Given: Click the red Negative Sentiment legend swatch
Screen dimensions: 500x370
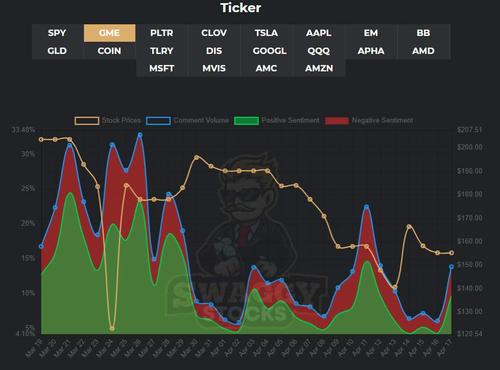Looking at the screenshot, I should pyautogui.click(x=337, y=120).
